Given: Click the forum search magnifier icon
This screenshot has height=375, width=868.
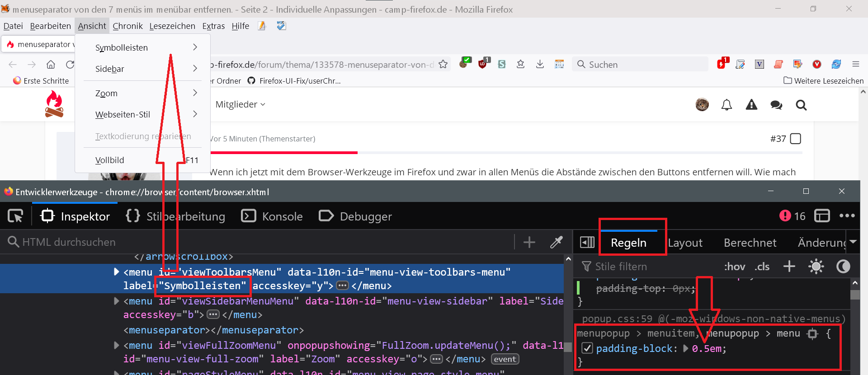Looking at the screenshot, I should 801,105.
